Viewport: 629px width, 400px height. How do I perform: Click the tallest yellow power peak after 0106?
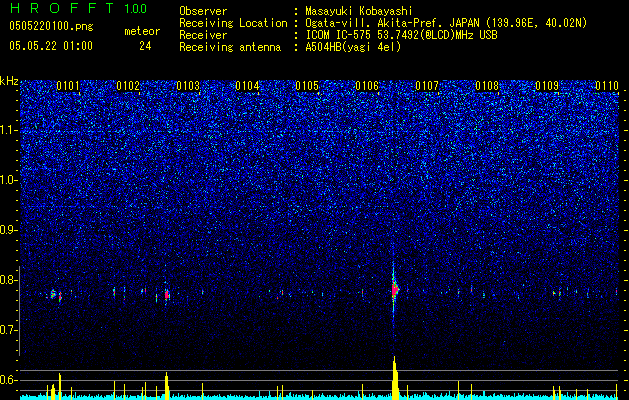[x=395, y=378]
